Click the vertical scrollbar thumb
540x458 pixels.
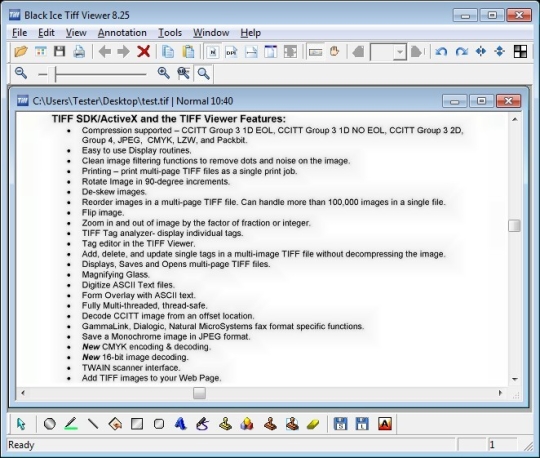(x=514, y=226)
